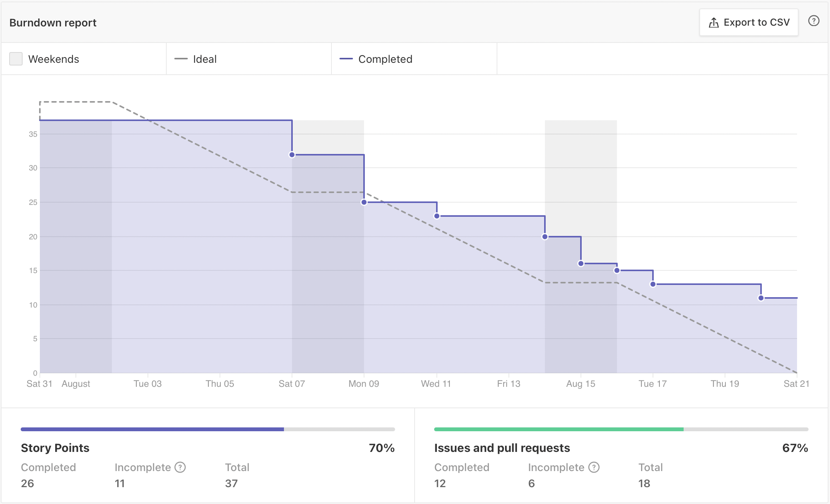Open the help question mark in header
Viewport: 830px width, 504px height.
coord(814,21)
